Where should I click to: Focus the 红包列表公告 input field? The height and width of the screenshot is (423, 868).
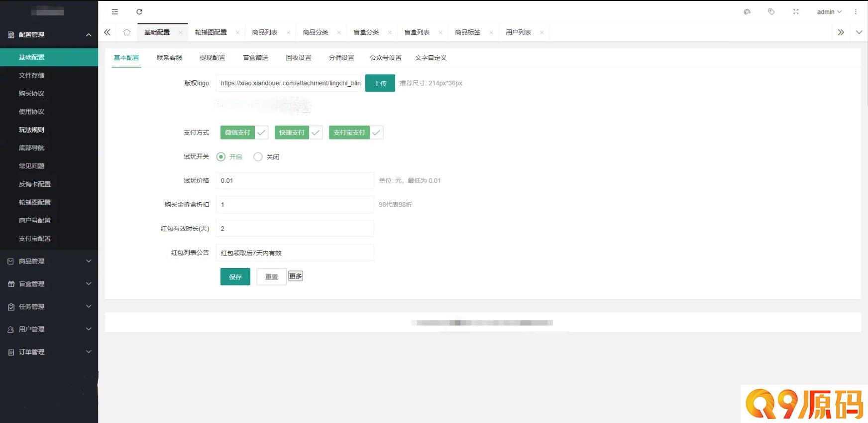tap(295, 253)
